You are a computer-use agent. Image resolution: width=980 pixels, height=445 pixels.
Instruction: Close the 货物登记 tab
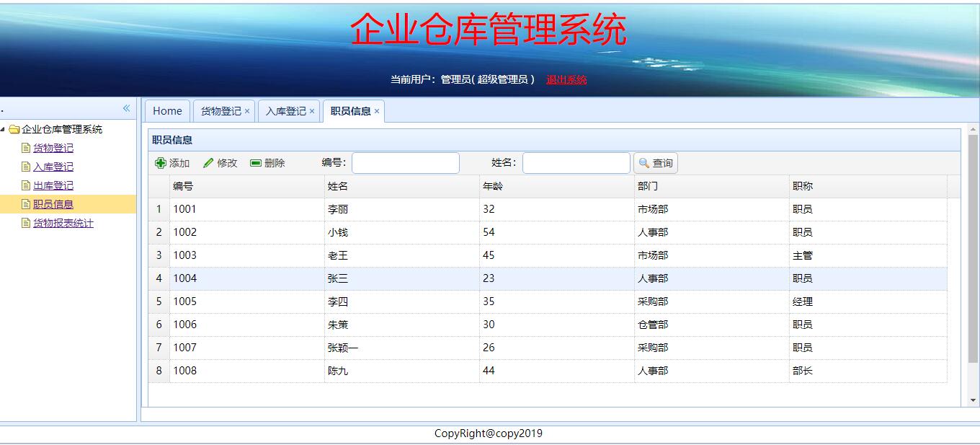point(247,111)
